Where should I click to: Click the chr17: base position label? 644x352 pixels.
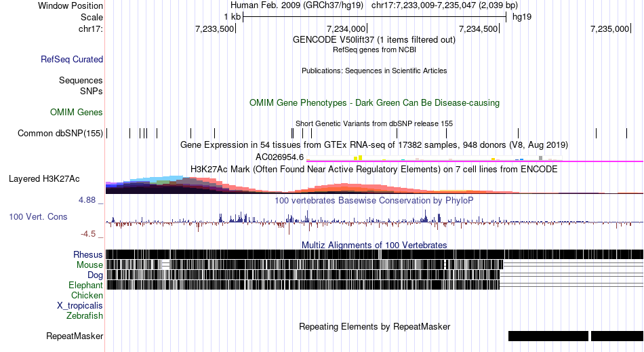(90, 28)
